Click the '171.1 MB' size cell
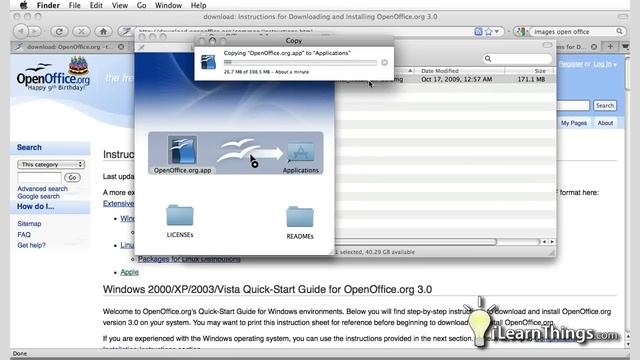Screen dimensions: 640x360 531,80
